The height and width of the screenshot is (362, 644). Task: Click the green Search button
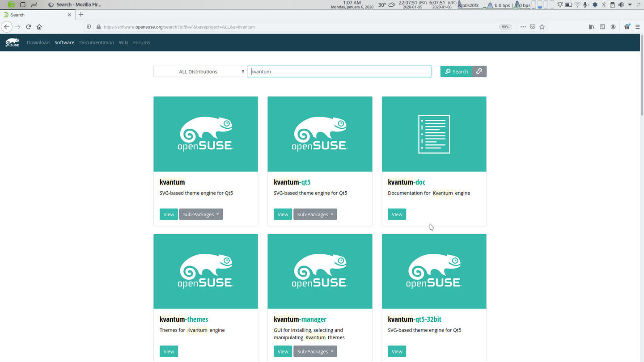tap(456, 72)
